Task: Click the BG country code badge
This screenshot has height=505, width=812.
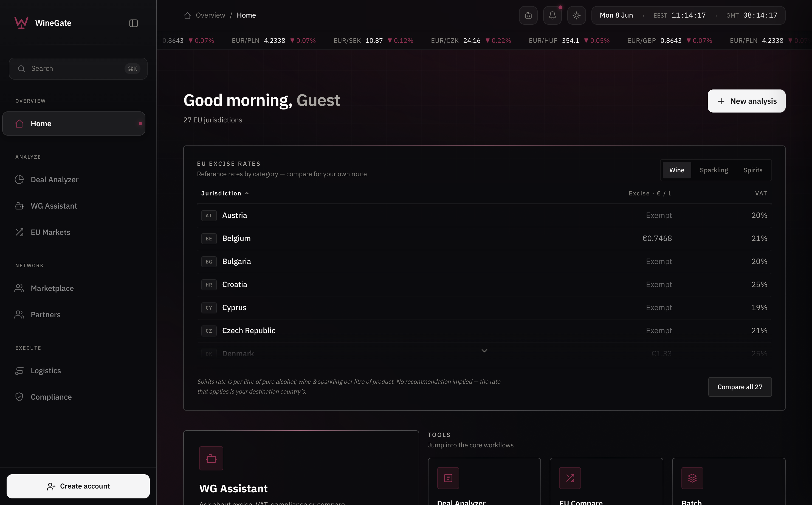Action: coord(209,262)
